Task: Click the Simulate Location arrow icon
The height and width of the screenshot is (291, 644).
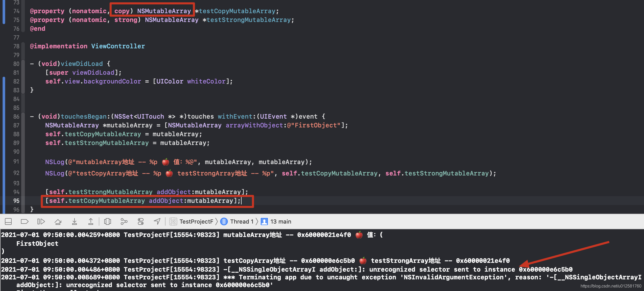Action: tap(157, 221)
